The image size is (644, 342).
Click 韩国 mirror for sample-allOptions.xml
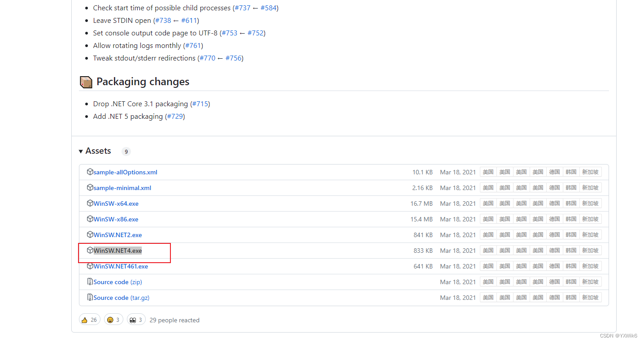571,172
